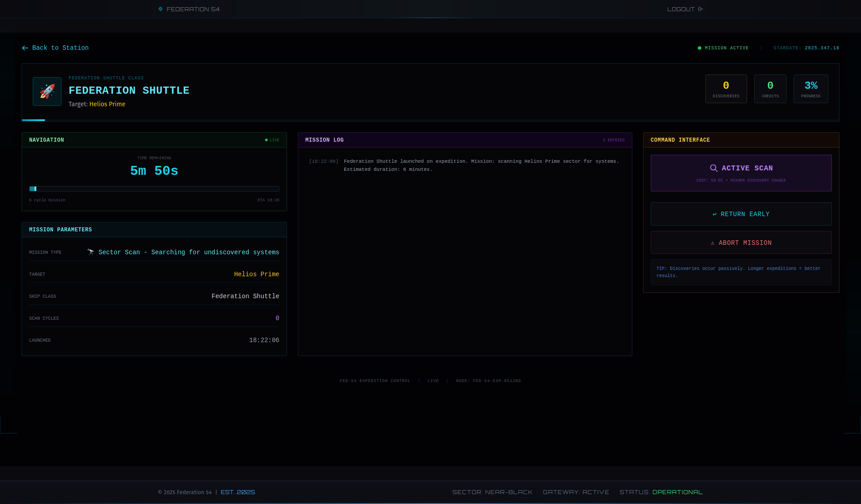The image size is (861, 504).
Task: Click the 1 ENTRIES label in Mission Log
Action: coord(613,140)
